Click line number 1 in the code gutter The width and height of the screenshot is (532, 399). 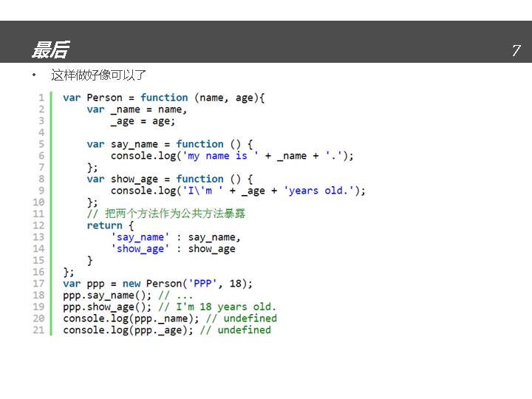click(x=41, y=98)
